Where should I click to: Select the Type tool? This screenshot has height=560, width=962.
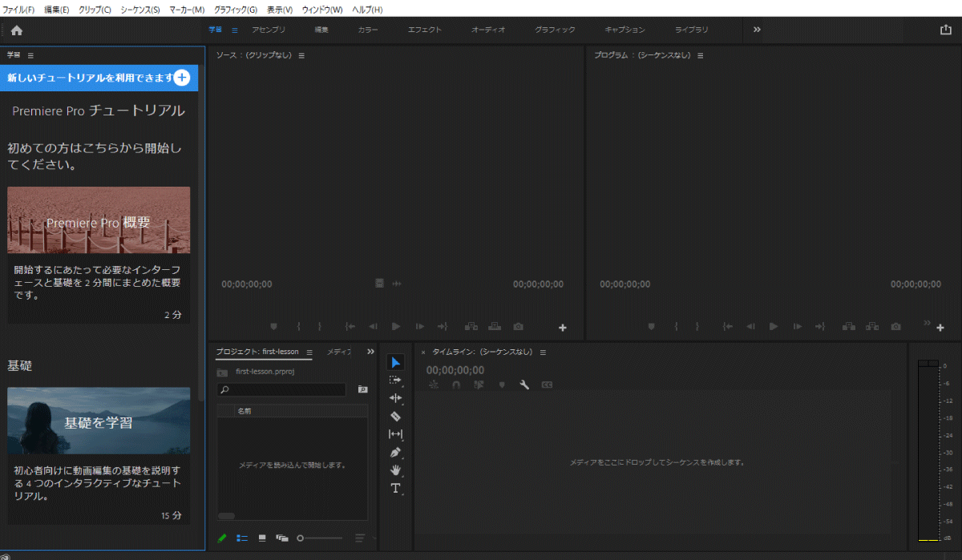[395, 488]
